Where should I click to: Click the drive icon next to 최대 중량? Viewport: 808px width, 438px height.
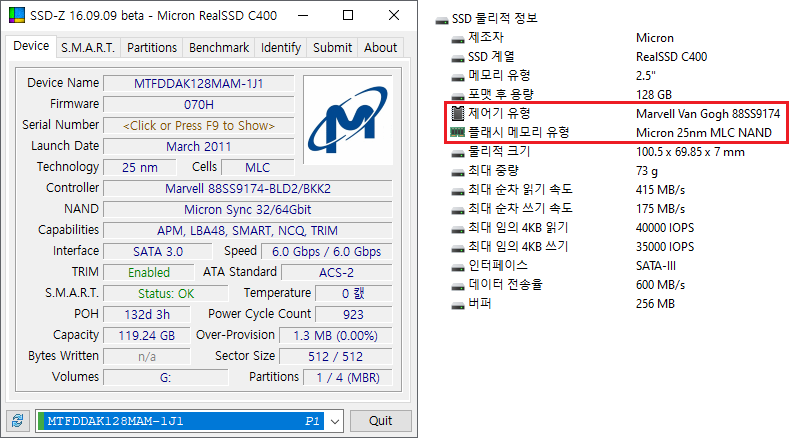pos(458,172)
